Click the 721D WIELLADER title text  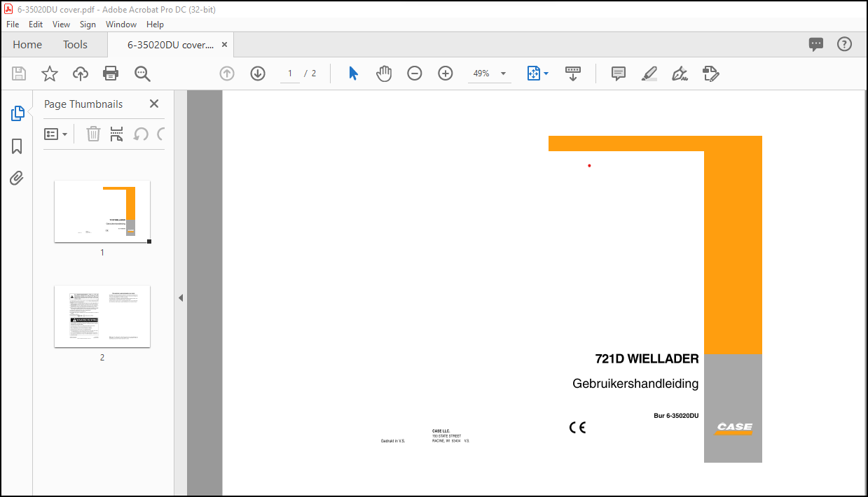pos(647,359)
